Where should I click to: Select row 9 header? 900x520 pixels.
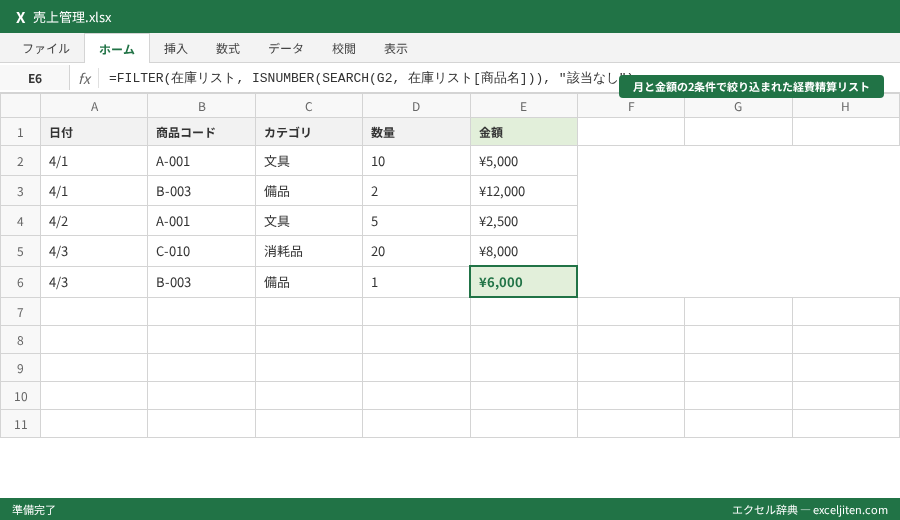20,368
